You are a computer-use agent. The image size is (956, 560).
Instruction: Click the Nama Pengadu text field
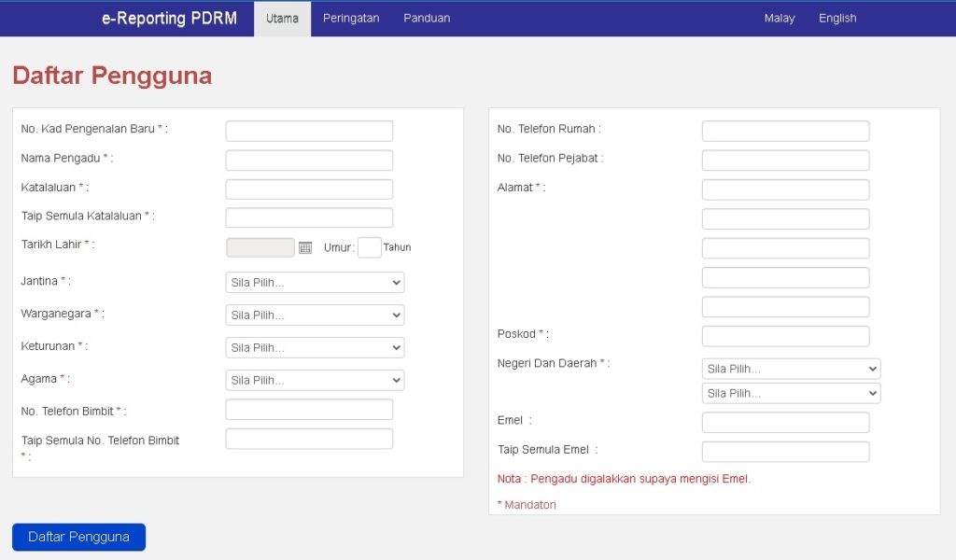(309, 161)
